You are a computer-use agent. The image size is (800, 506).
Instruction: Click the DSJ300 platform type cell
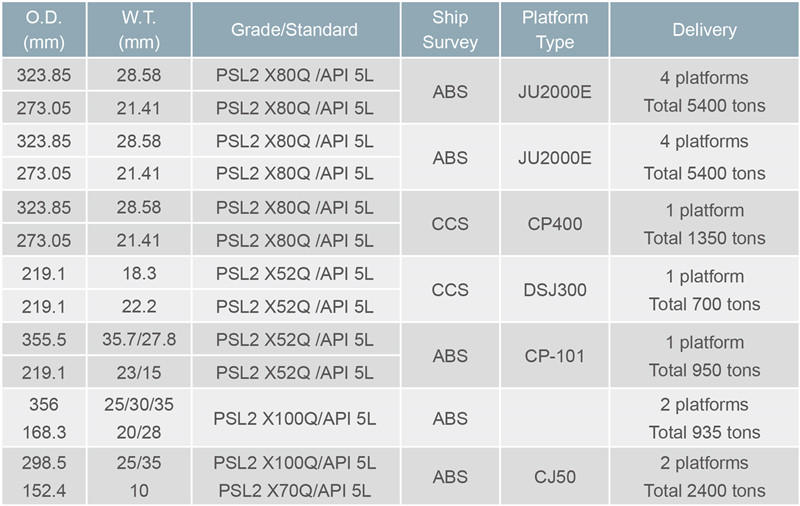click(x=555, y=290)
